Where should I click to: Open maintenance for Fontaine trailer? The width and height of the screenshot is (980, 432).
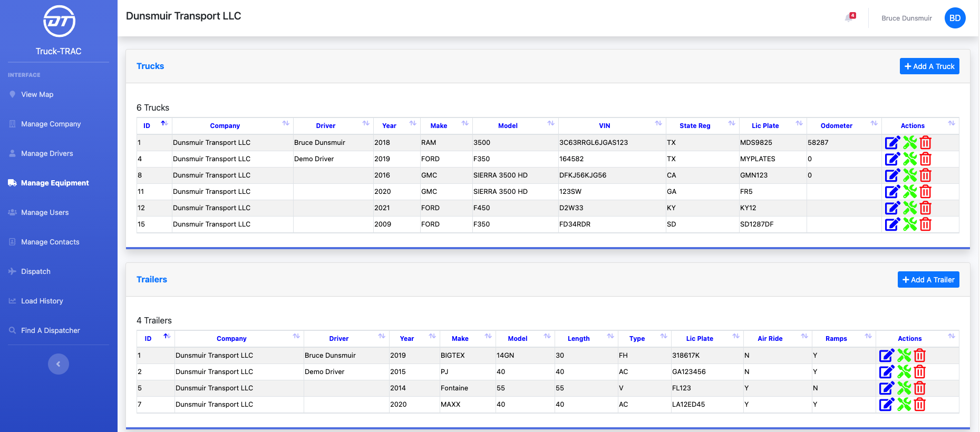904,388
